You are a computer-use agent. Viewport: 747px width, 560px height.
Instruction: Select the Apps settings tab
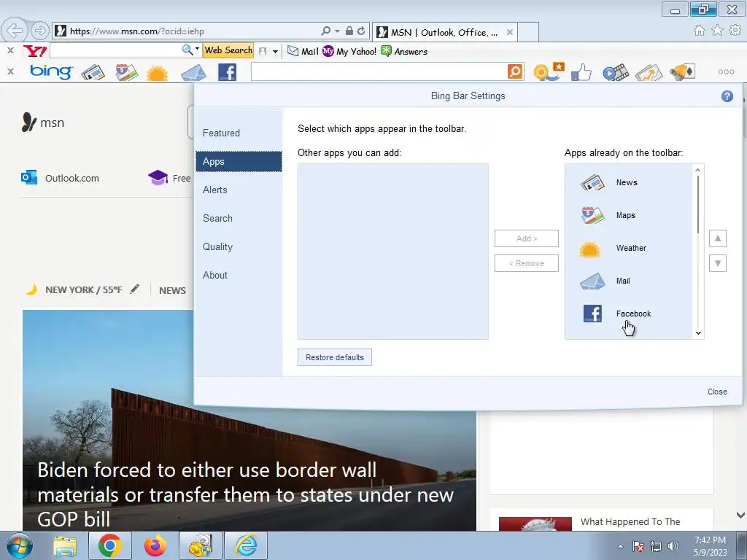pyautogui.click(x=239, y=161)
